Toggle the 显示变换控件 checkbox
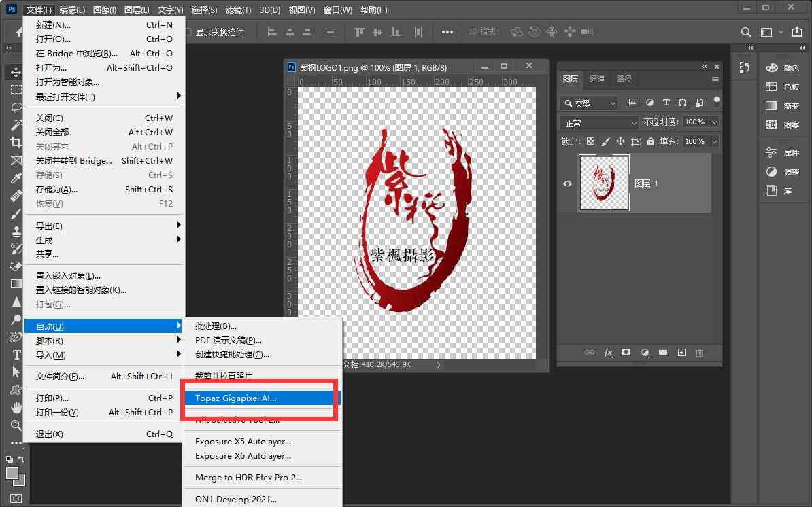The image size is (812, 507). (189, 32)
